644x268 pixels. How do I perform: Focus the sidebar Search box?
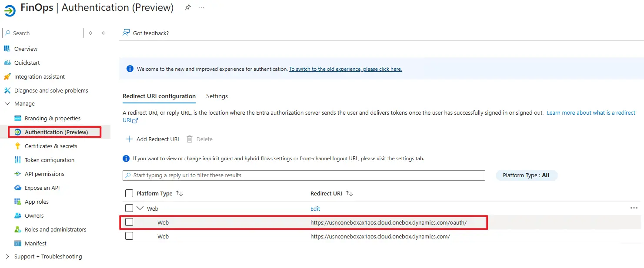(x=43, y=33)
